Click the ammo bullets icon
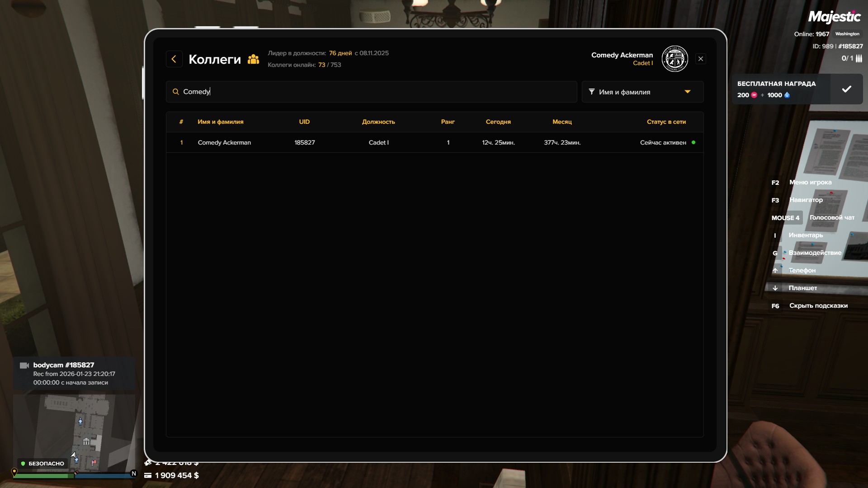Screen dimensions: 868x488 click(x=859, y=58)
